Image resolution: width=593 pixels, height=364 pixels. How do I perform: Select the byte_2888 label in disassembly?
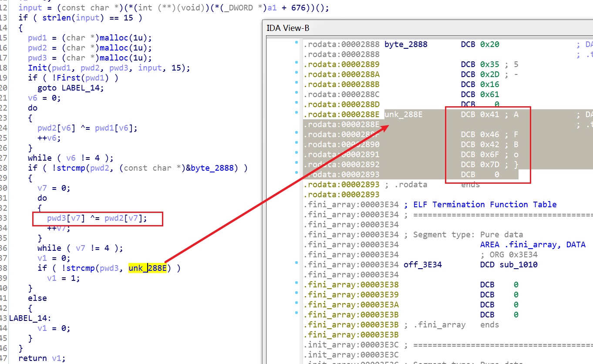click(x=406, y=44)
